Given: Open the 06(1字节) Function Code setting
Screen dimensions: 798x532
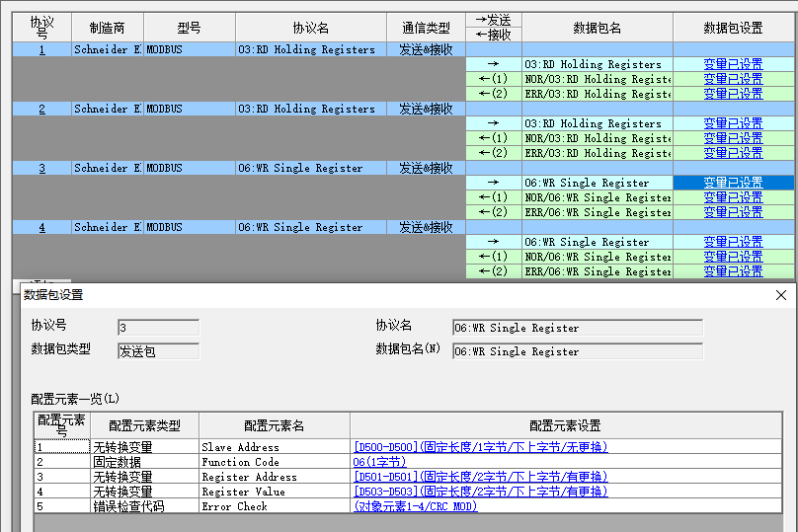Looking at the screenshot, I should coord(379,462).
